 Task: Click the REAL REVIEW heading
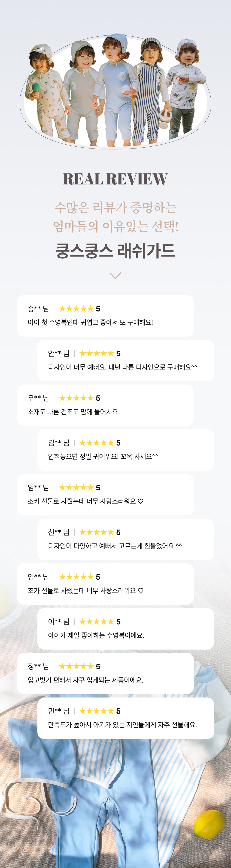coord(115,179)
